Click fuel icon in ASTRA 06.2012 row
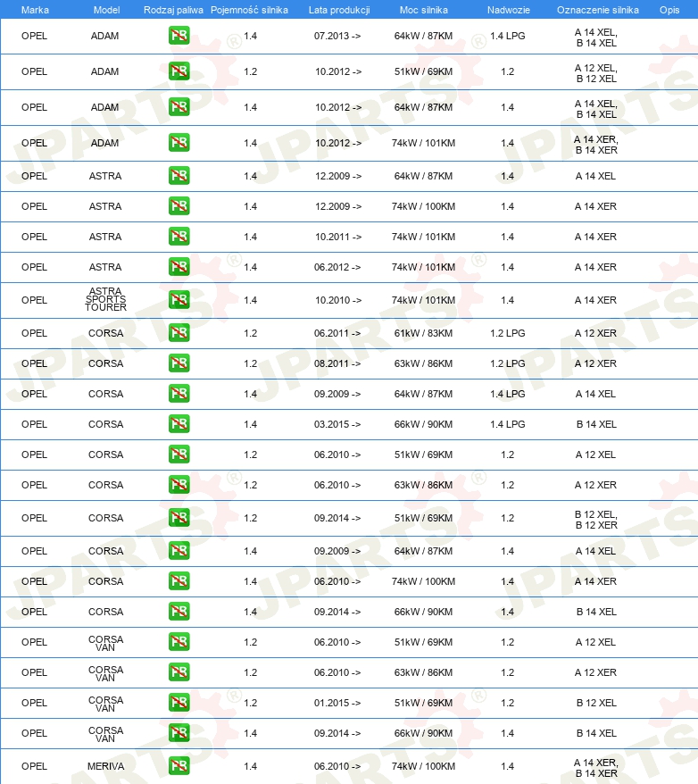The width and height of the screenshot is (698, 784). click(179, 266)
